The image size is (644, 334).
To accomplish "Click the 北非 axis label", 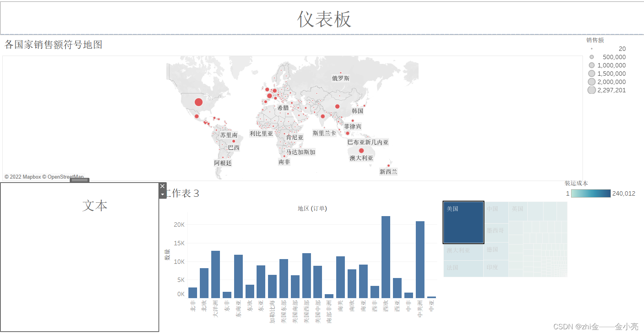I will (x=193, y=306).
